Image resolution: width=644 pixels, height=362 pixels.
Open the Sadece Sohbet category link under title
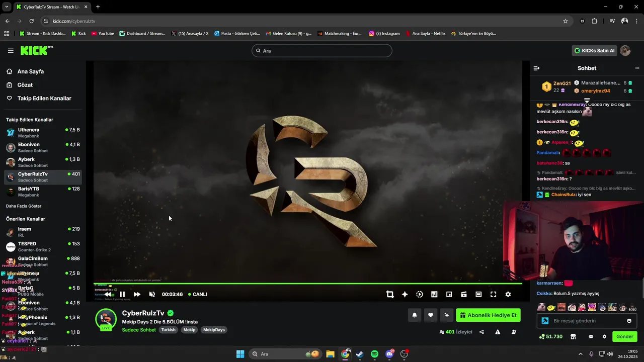click(x=139, y=330)
